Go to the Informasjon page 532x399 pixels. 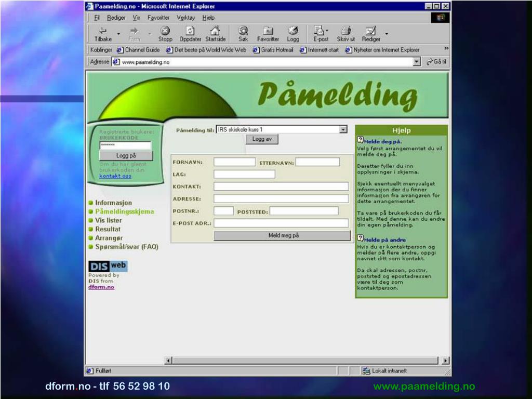click(113, 203)
